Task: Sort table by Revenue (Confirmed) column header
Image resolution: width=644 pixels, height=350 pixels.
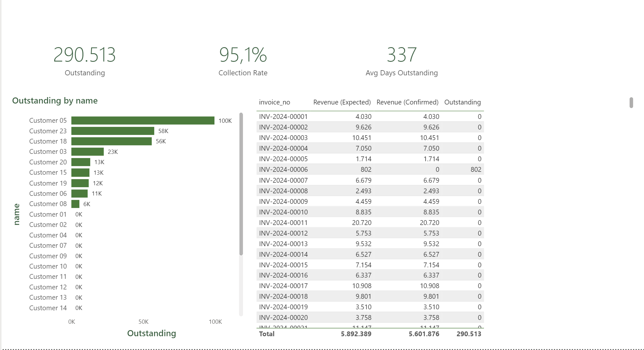Action: [x=407, y=102]
